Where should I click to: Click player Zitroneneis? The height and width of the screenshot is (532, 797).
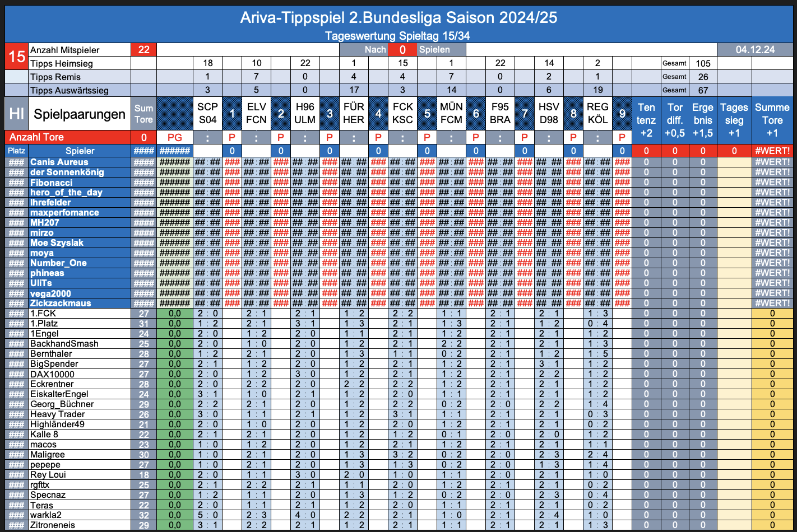[x=53, y=525]
